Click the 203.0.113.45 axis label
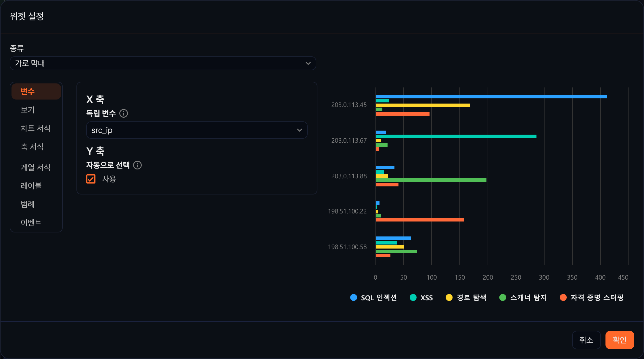Viewport: 644px width, 359px height. pyautogui.click(x=349, y=105)
